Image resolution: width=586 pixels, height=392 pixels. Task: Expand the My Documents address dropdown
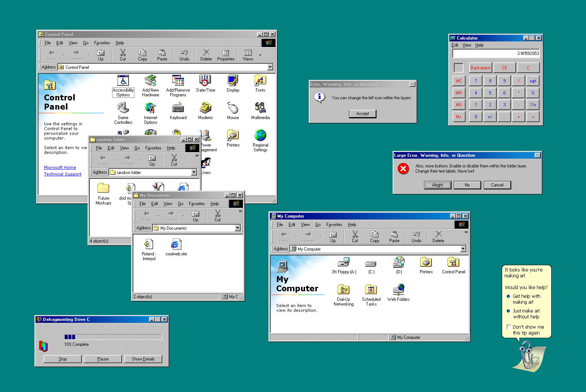click(x=238, y=228)
